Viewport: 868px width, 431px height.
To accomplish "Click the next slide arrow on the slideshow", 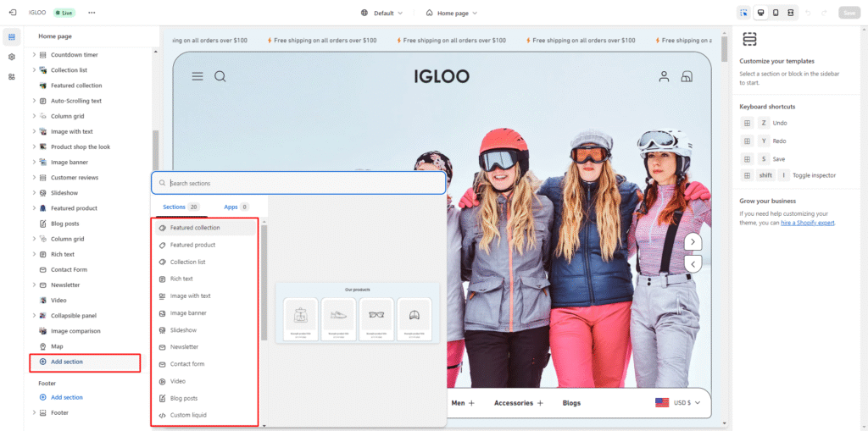I will click(693, 242).
